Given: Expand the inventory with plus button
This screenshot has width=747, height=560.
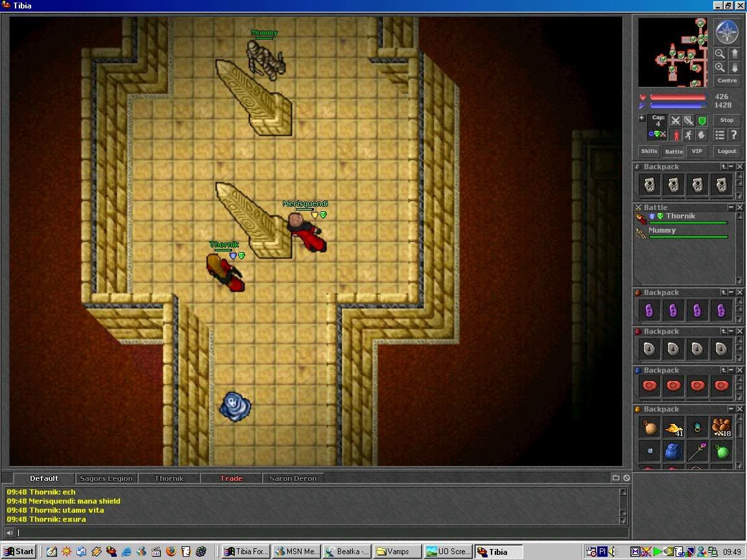Looking at the screenshot, I should (642, 117).
